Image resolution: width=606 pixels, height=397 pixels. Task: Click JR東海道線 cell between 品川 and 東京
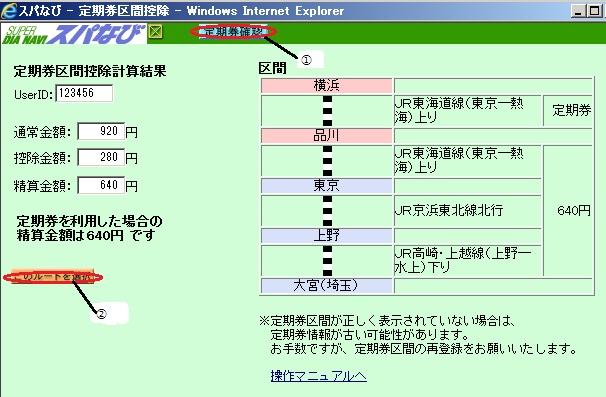pyautogui.click(x=467, y=161)
